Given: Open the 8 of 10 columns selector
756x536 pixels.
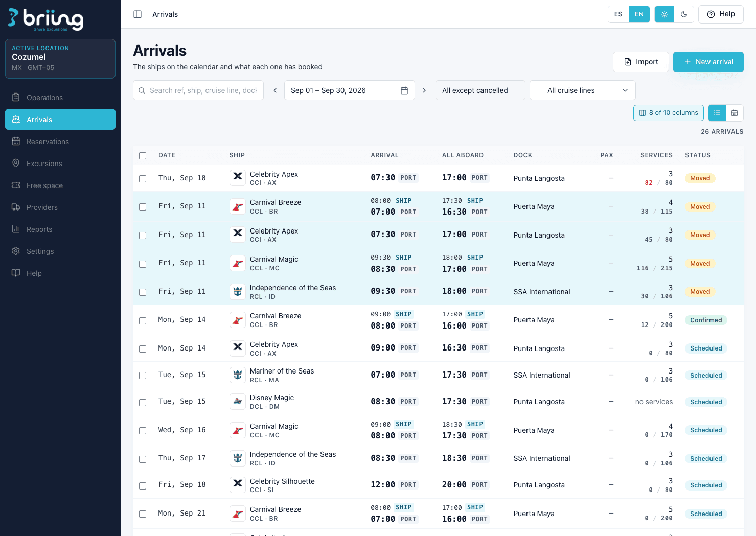Looking at the screenshot, I should (669, 113).
